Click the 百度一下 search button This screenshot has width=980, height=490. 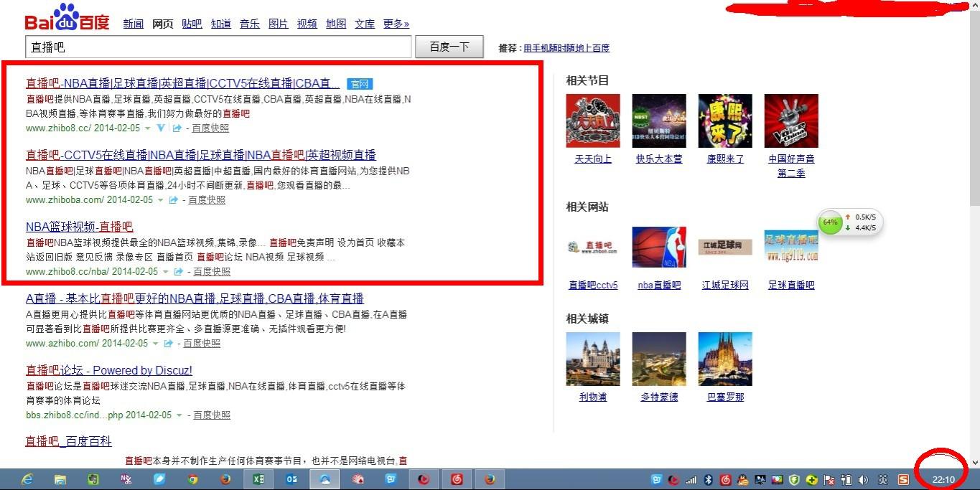449,47
